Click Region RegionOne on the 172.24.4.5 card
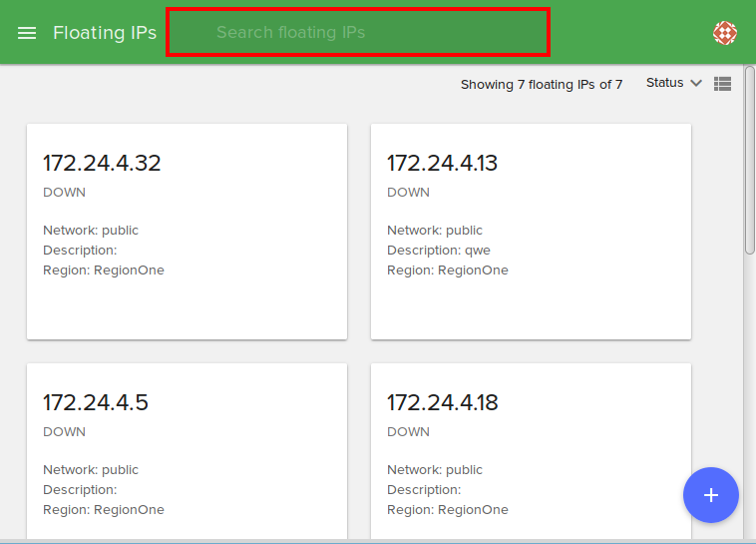The height and width of the screenshot is (544, 756). (104, 510)
